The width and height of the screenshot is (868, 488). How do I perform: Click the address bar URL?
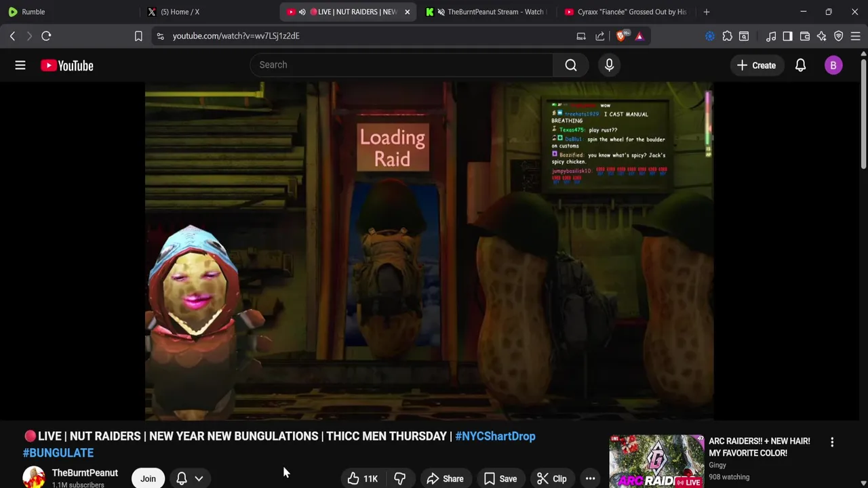tap(236, 36)
